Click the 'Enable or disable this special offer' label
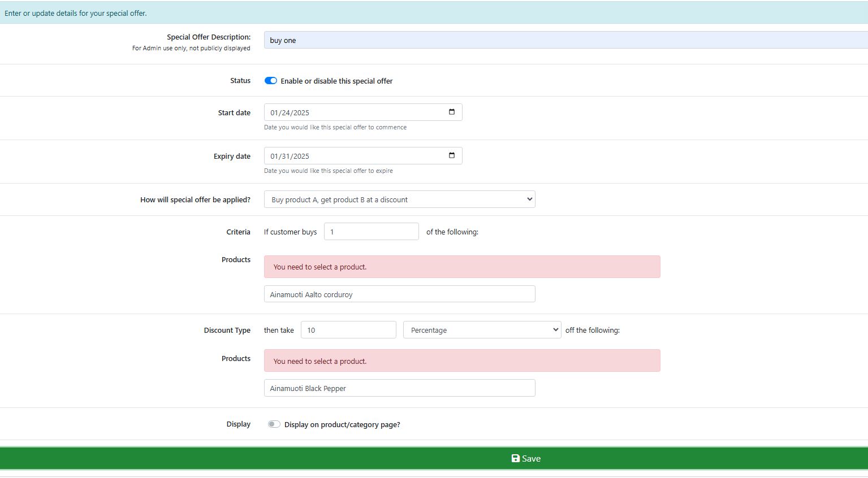868x478 pixels. [x=336, y=81]
